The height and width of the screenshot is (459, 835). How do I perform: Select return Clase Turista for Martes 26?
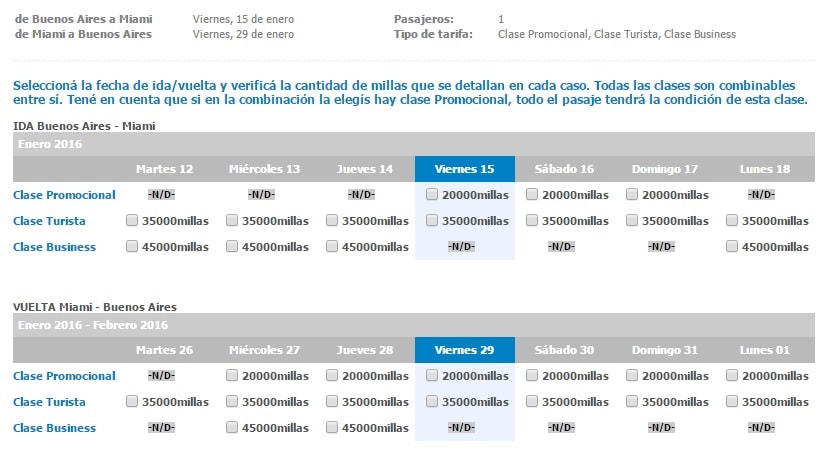point(132,401)
